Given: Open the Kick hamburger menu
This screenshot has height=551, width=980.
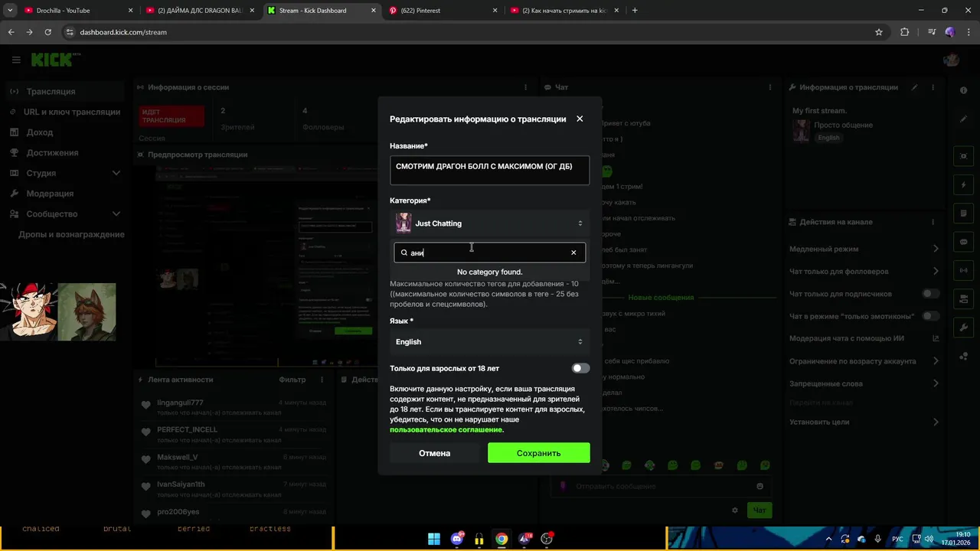Looking at the screenshot, I should point(16,60).
